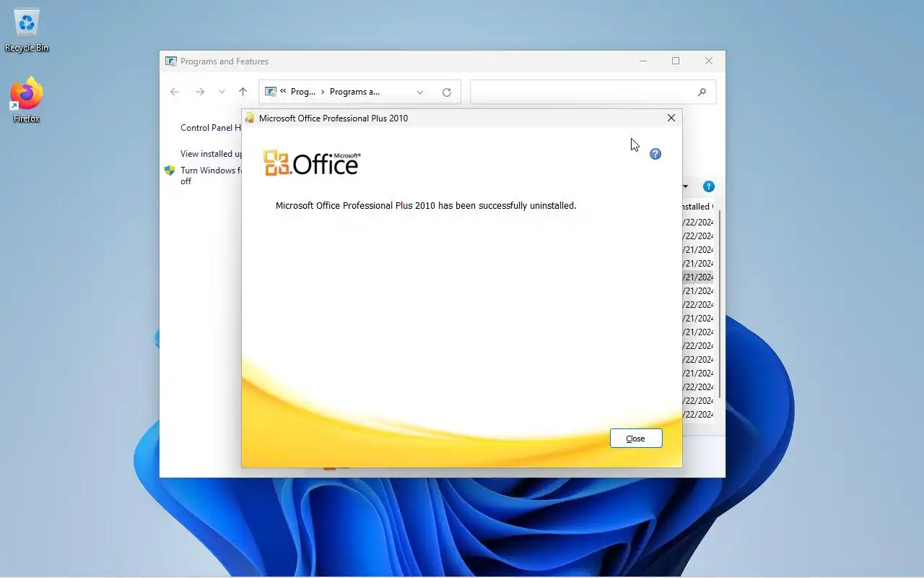Screen dimensions: 924x578
Task: Refresh the Programs and Features list
Action: pos(447,92)
